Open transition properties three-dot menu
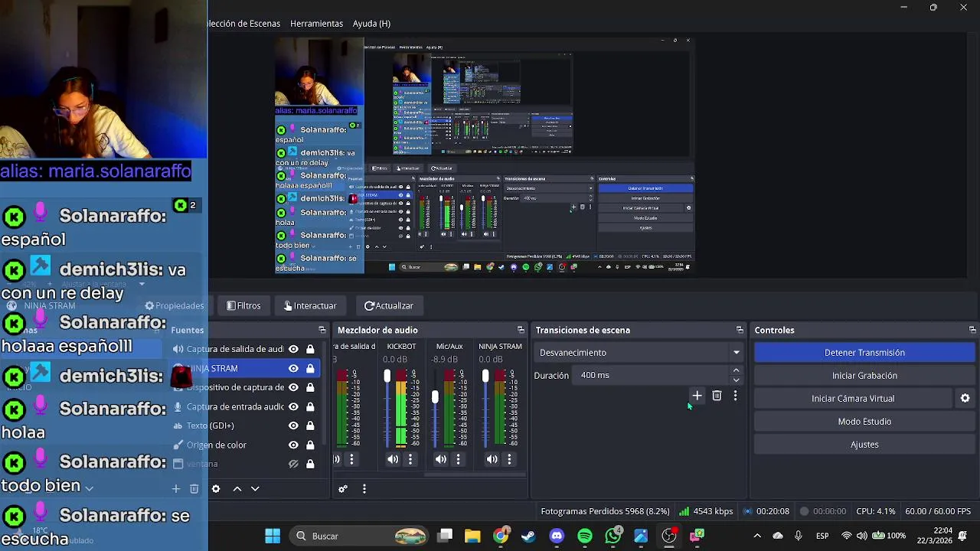 pos(735,396)
